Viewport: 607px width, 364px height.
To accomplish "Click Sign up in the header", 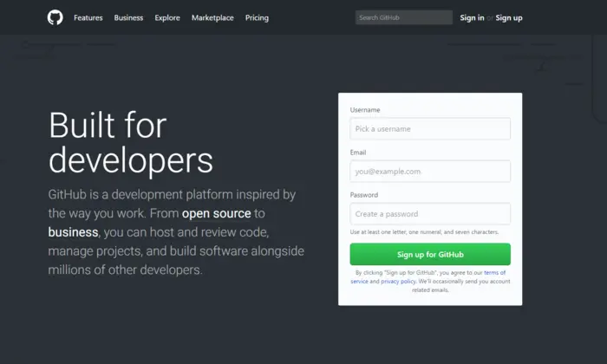I will tap(509, 18).
